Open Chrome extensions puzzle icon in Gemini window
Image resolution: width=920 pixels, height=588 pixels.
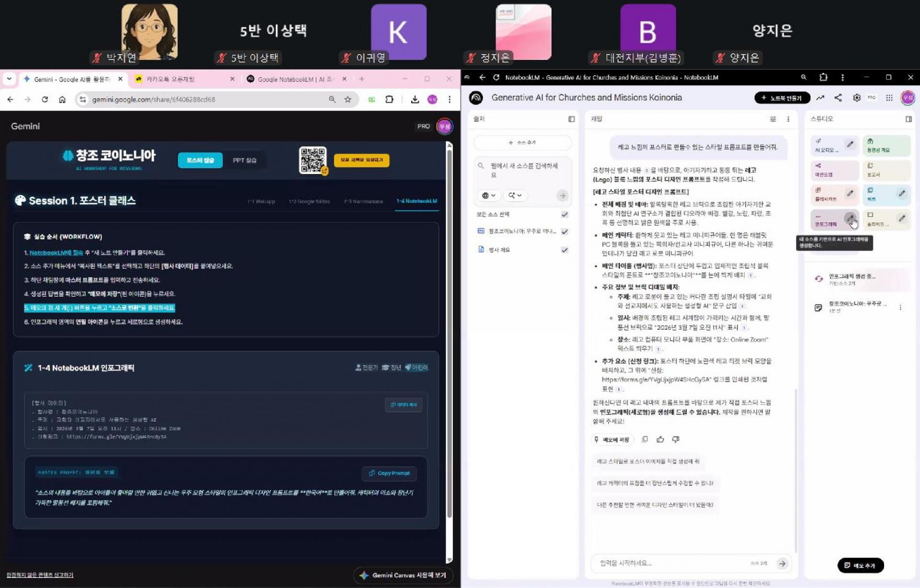click(x=389, y=99)
